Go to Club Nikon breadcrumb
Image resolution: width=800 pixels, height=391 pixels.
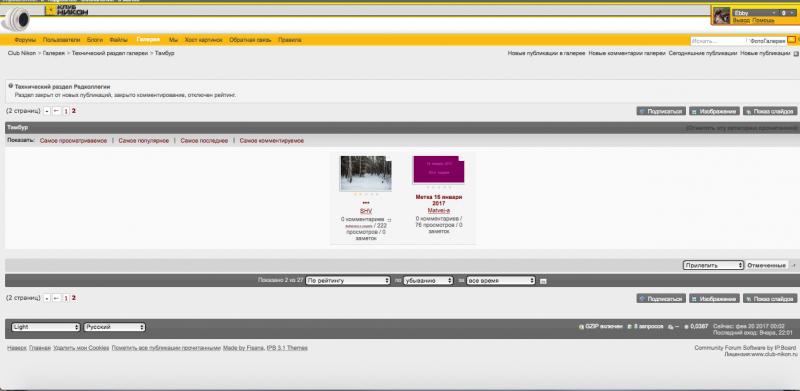tap(21, 53)
